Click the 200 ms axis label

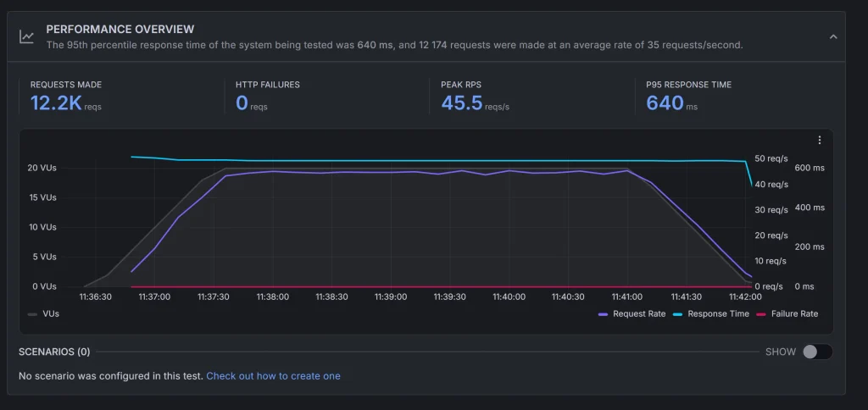pos(810,247)
